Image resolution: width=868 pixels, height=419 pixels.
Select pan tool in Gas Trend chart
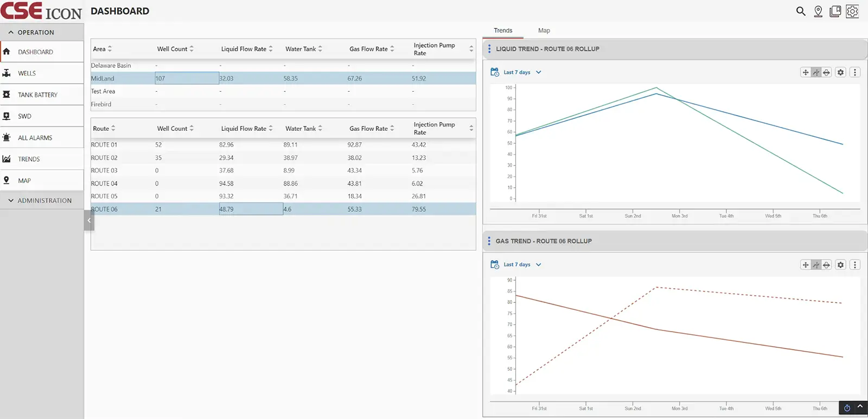tap(806, 265)
